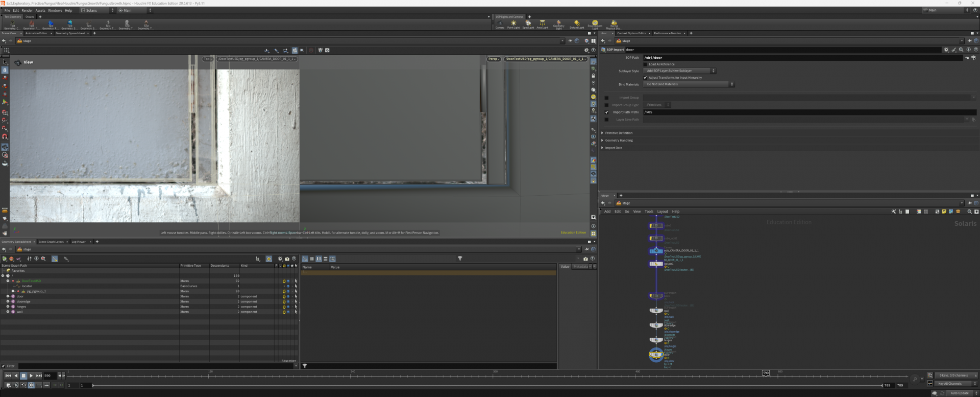
Task: Click the Camera shelf tool
Action: point(500,24)
